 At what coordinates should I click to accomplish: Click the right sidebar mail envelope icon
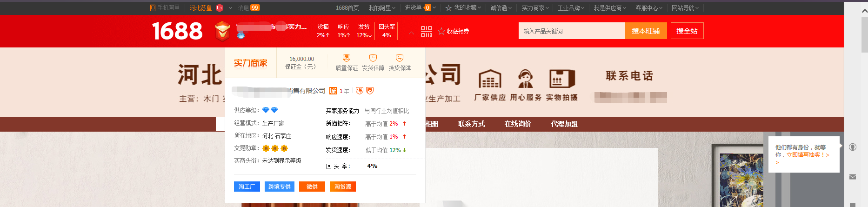[853, 177]
